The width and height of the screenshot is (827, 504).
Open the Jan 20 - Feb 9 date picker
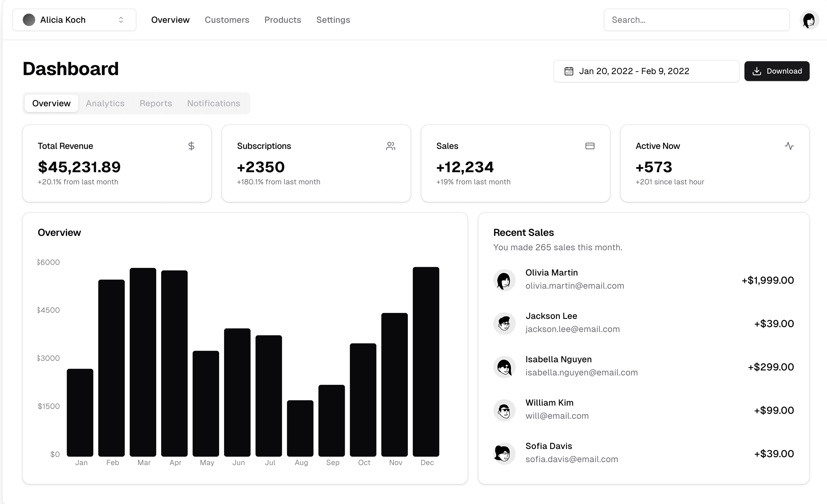point(646,71)
